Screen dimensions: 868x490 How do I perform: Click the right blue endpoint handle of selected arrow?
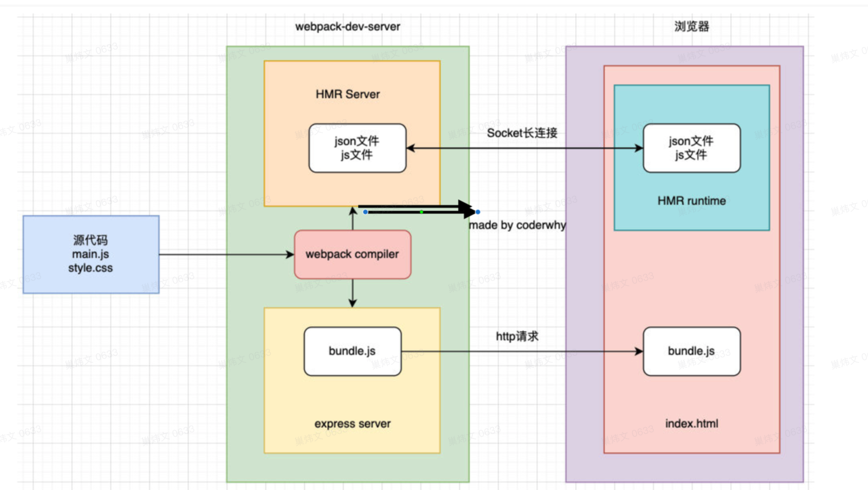click(x=478, y=212)
